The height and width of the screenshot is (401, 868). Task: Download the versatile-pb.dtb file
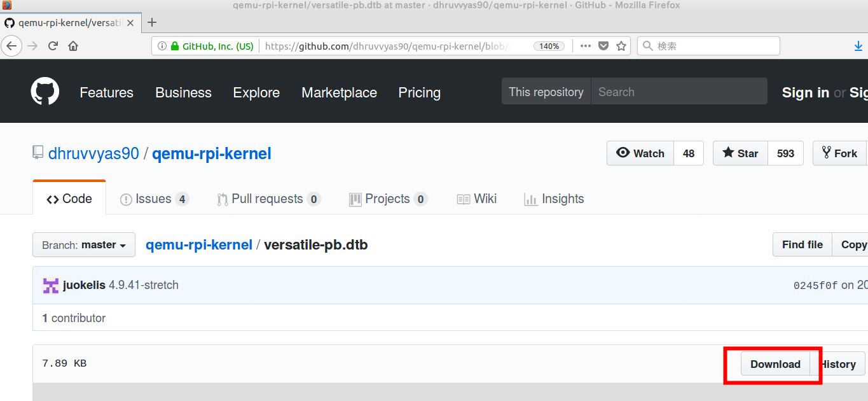pyautogui.click(x=775, y=364)
